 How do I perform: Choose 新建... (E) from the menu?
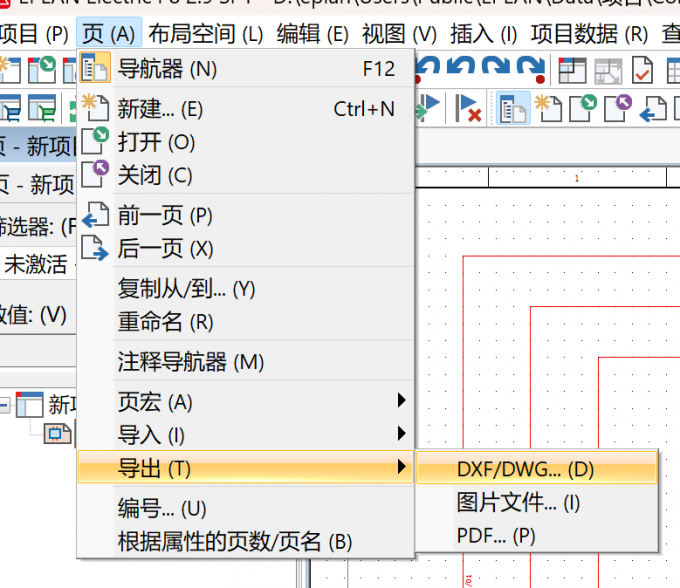[x=245, y=108]
